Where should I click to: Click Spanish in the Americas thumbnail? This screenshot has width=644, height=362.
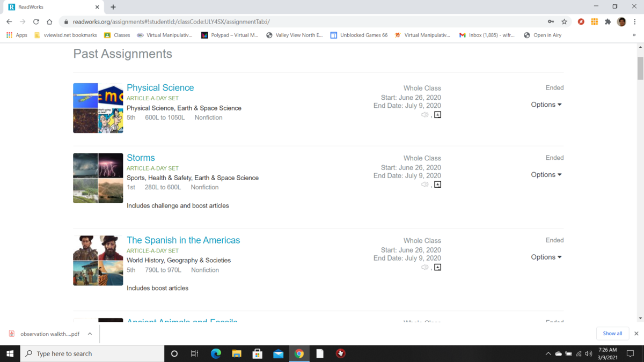point(98,261)
